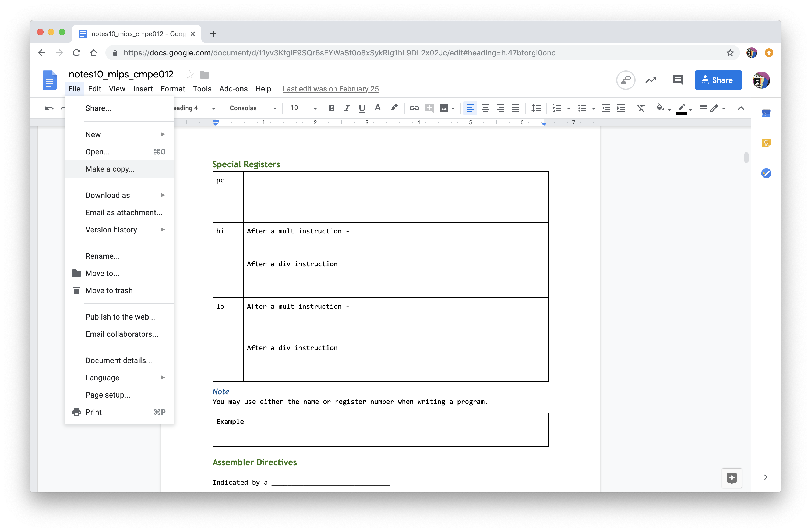The height and width of the screenshot is (532, 811).
Task: Open the Tasks sidebar panel
Action: click(x=766, y=173)
